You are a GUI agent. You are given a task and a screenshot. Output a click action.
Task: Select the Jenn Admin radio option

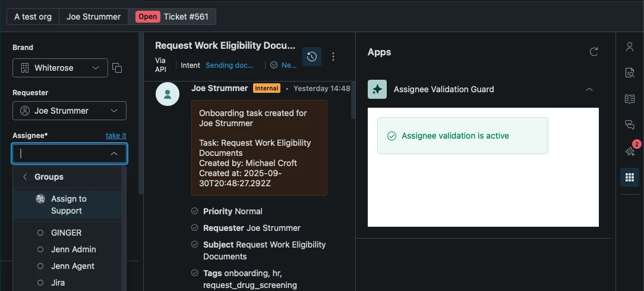coord(40,249)
